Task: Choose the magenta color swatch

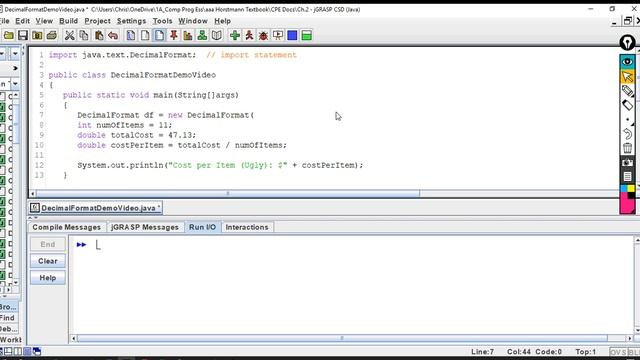Action: pyautogui.click(x=625, y=203)
